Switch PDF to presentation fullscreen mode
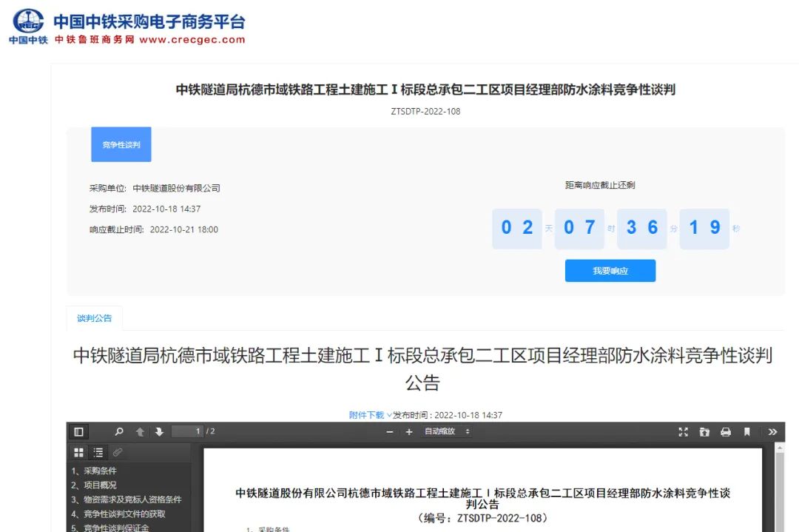The height and width of the screenshot is (532, 799). [684, 431]
